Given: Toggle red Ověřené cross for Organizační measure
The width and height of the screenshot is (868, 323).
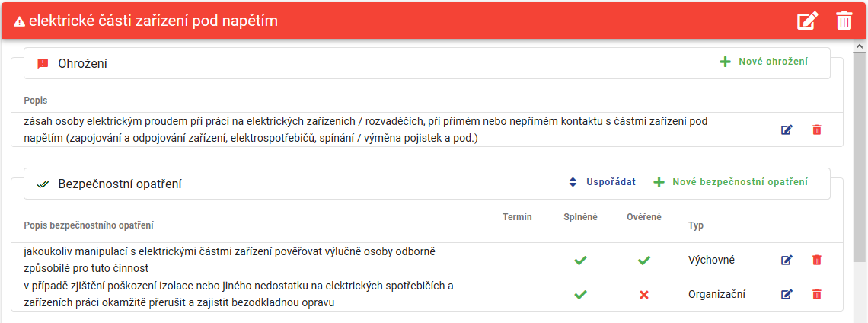Looking at the screenshot, I should [644, 295].
